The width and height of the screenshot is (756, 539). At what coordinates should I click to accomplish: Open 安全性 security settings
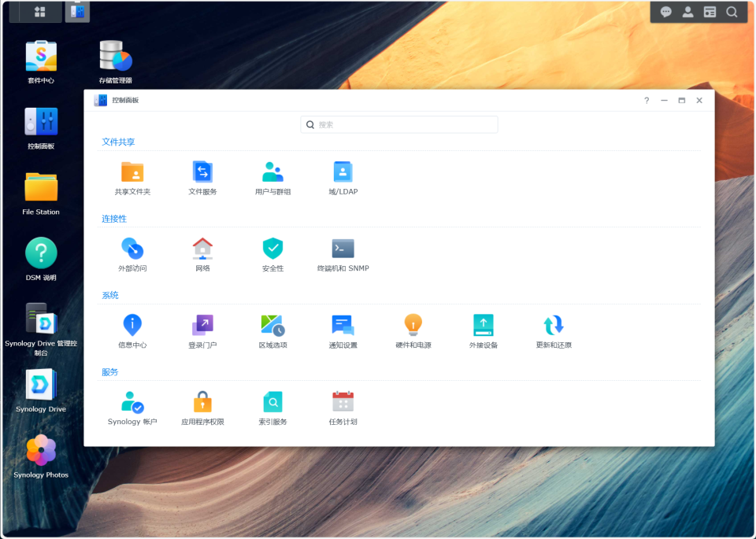[273, 254]
